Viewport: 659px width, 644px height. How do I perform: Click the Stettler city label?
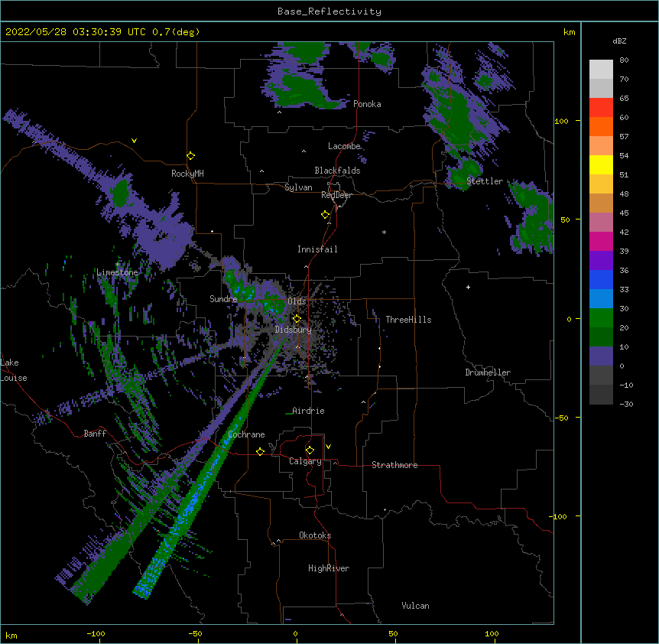(485, 181)
